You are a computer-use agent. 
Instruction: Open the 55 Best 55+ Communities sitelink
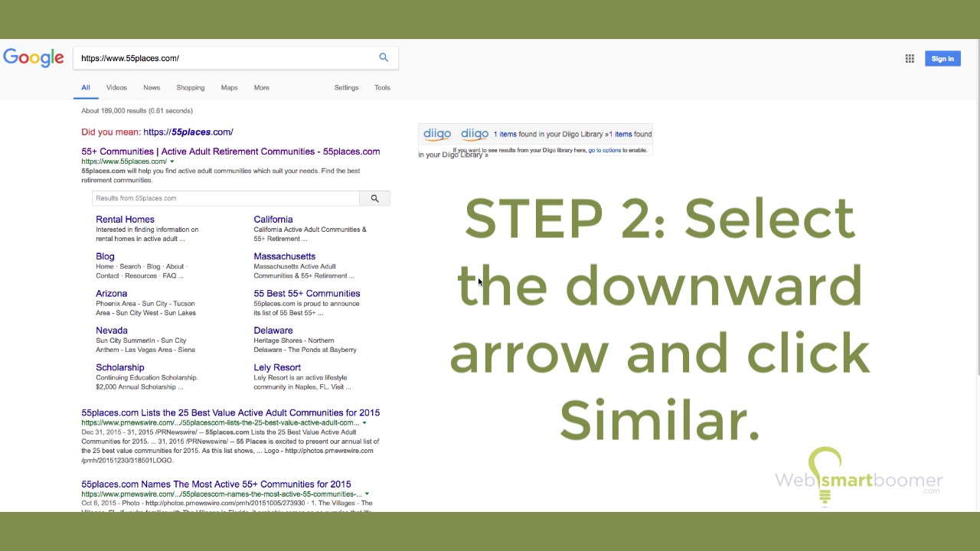point(307,294)
